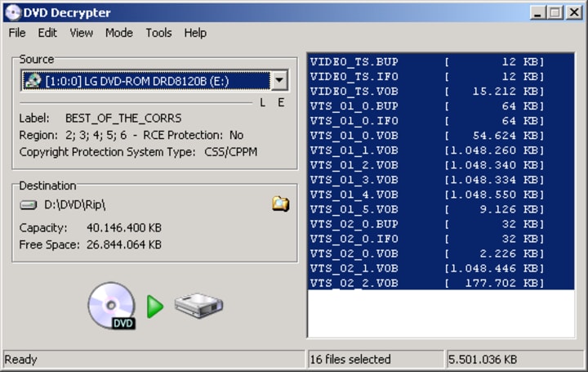Click the CSS/CPPM protection type text
This screenshot has height=372, width=588.
pyautogui.click(x=230, y=152)
